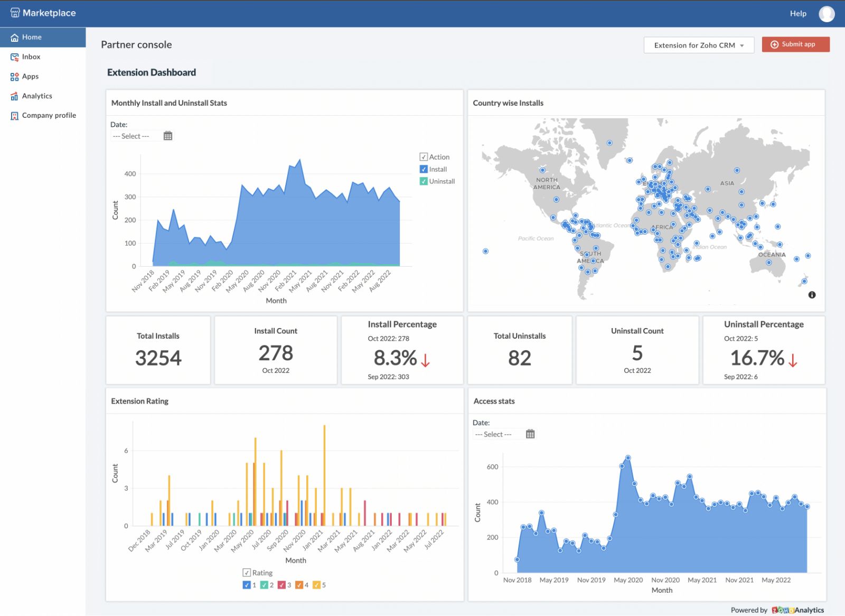Open the user profile avatar

tap(827, 14)
